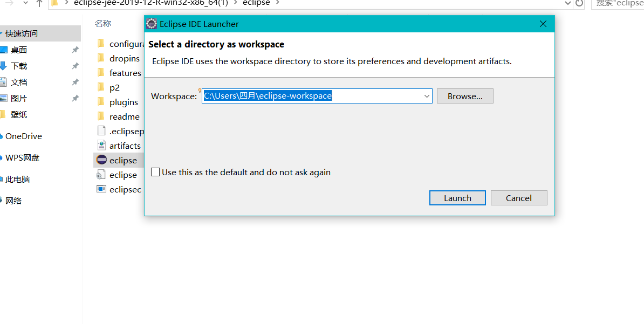Screen dimensions: 644x324
Task: Click the Explorer search box
Action: (618, 3)
